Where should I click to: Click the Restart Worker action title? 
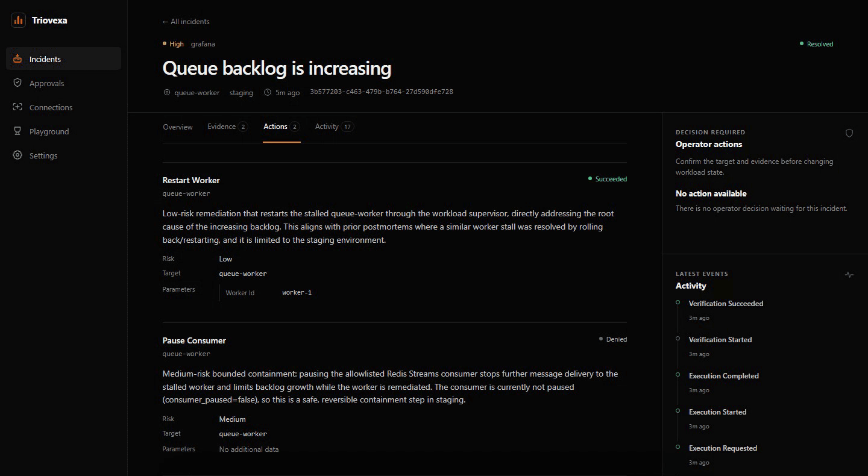(191, 180)
